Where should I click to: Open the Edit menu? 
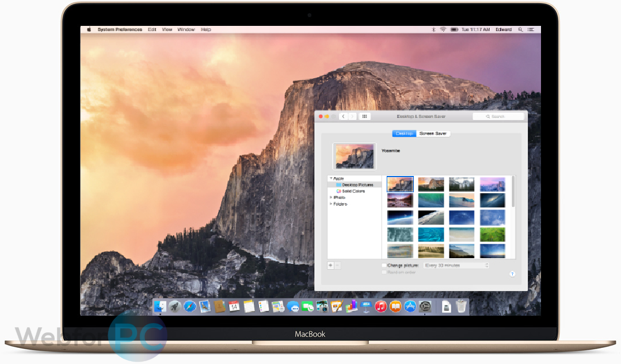click(152, 29)
